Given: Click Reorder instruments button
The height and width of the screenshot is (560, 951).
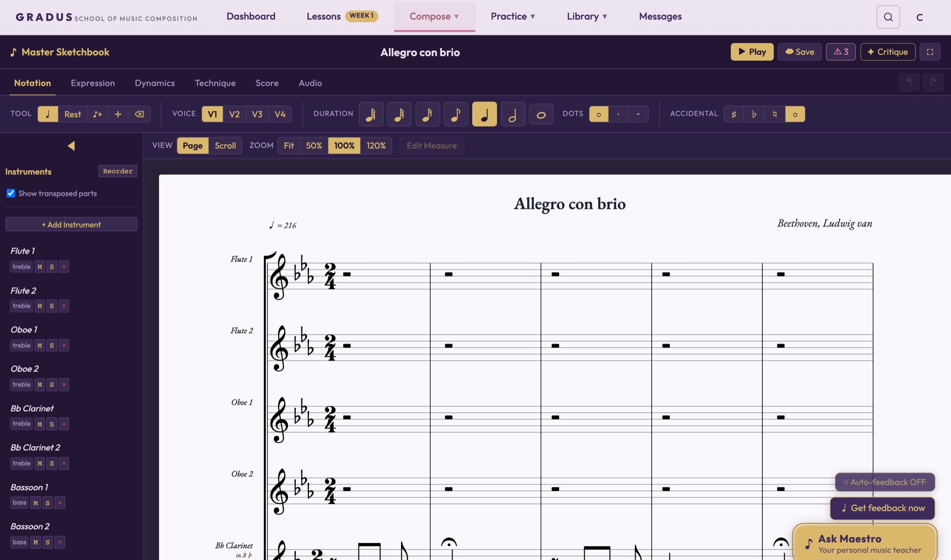Looking at the screenshot, I should [118, 171].
